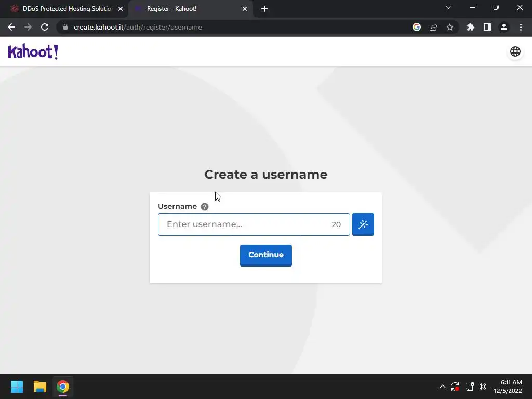Open the Windows Start menu
The image size is (532, 399).
pos(17,387)
